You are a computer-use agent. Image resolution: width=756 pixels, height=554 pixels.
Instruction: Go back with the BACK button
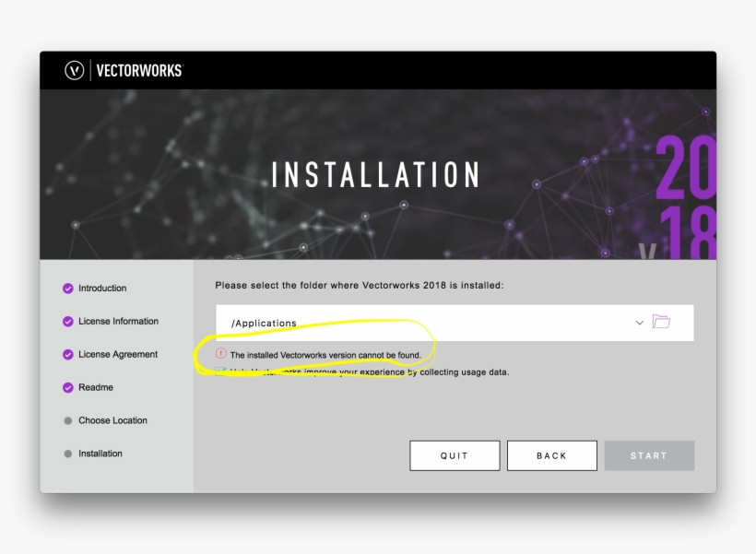(551, 455)
